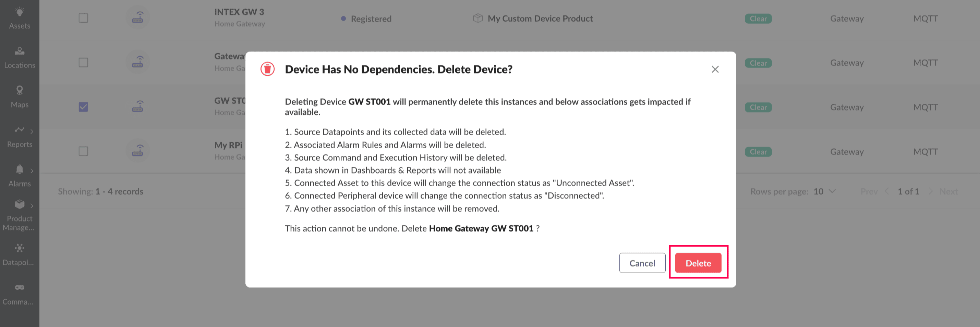The image size is (980, 327).
Task: Open Locations from the sidebar icon
Action: click(x=20, y=51)
